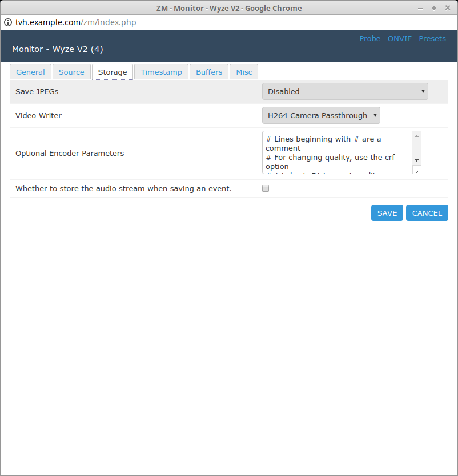Click the 'Save JPEGs' label
The height and width of the screenshot is (476, 458).
coord(37,91)
